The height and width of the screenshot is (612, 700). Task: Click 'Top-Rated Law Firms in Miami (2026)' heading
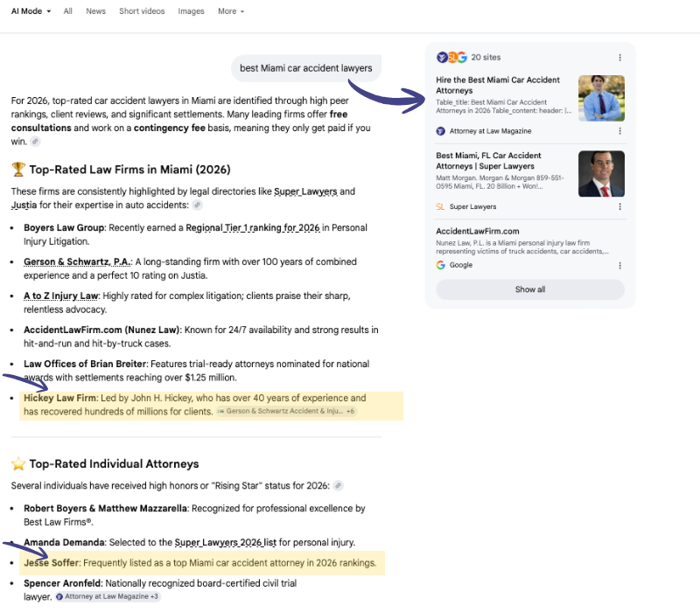click(x=129, y=170)
